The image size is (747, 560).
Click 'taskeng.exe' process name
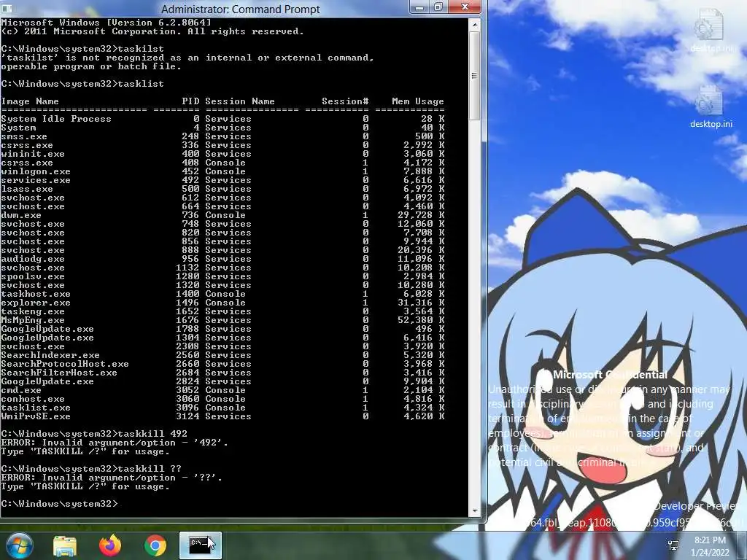(33, 311)
